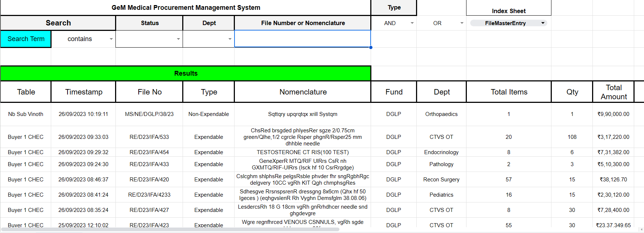Select the Pathology department cell
Image resolution: width=644 pixels, height=233 pixels.
pyautogui.click(x=441, y=164)
